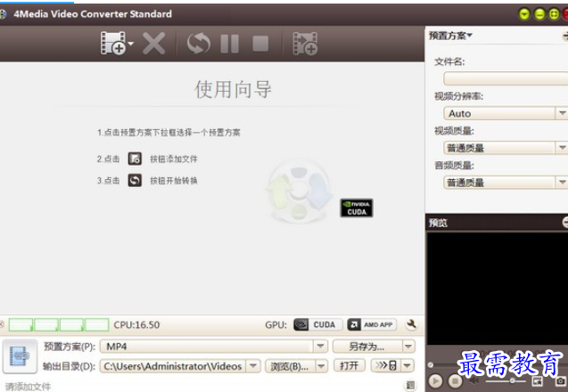Click the Stop button in the preview panel
The height and width of the screenshot is (392, 568).
(456, 381)
